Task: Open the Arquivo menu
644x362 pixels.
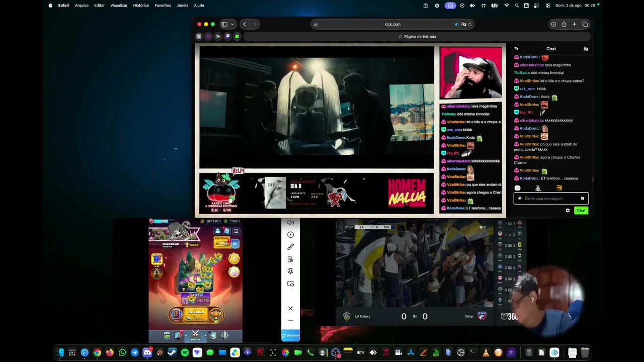Action: [82, 6]
